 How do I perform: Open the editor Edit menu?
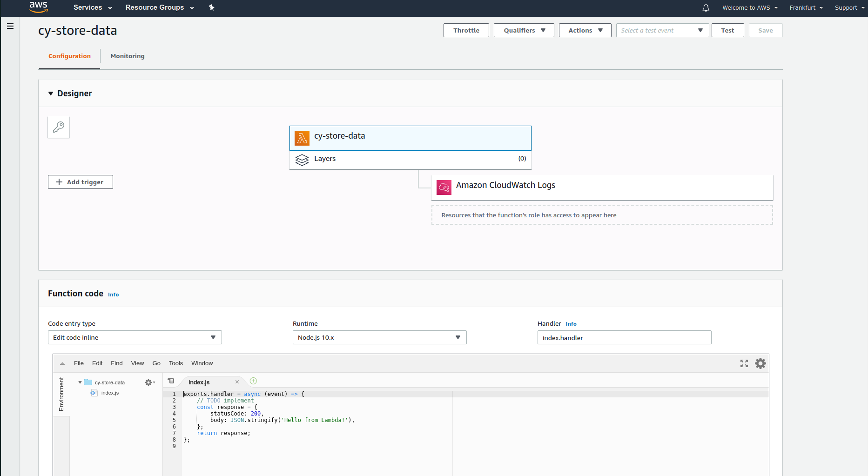(x=97, y=363)
